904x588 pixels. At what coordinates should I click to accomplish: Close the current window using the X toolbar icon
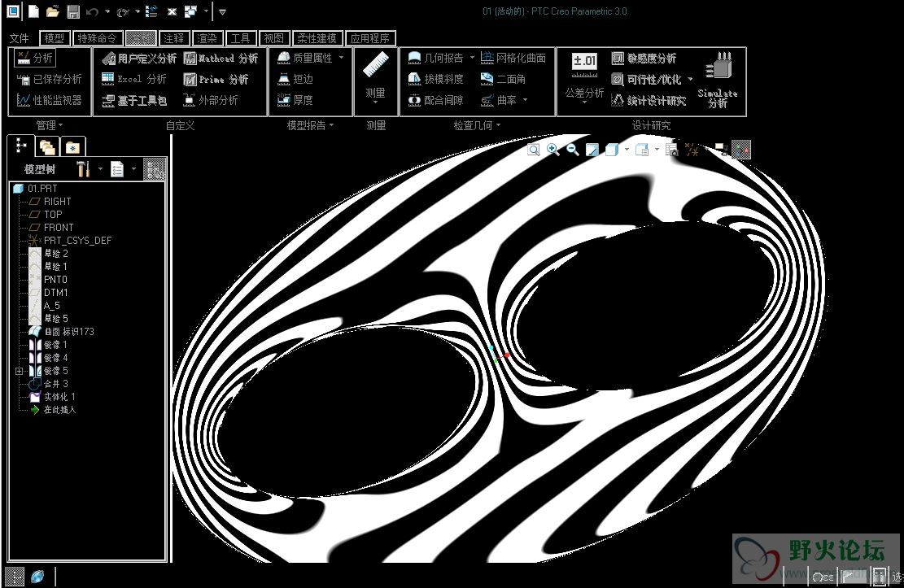click(172, 11)
